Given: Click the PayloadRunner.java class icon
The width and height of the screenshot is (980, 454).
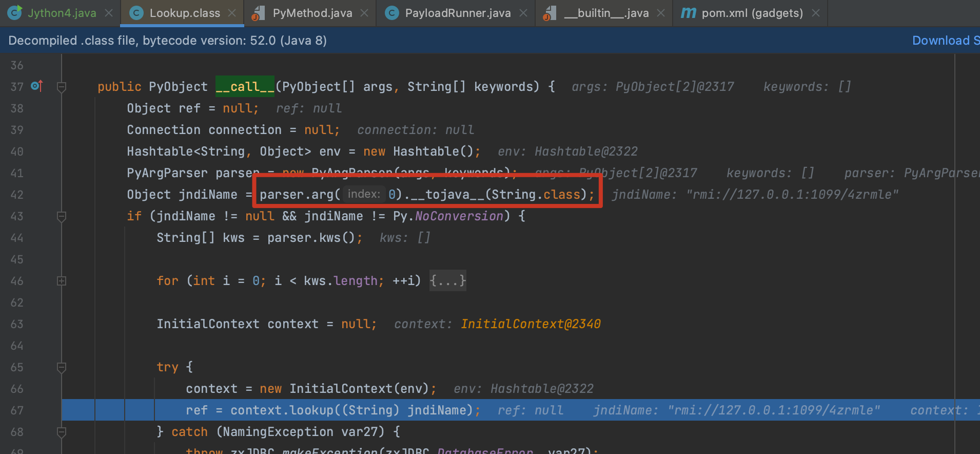Looking at the screenshot, I should click(391, 13).
